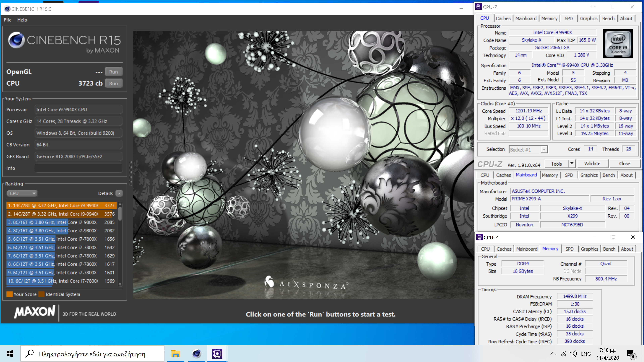The image size is (644, 362).
Task: Click the ENG language indicator
Action: pos(586,354)
